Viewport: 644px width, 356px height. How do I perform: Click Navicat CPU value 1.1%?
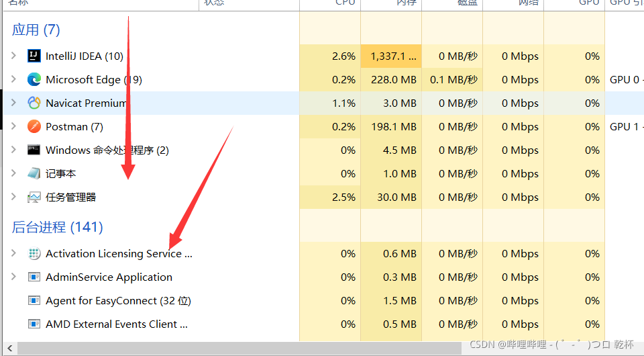pyautogui.click(x=343, y=103)
